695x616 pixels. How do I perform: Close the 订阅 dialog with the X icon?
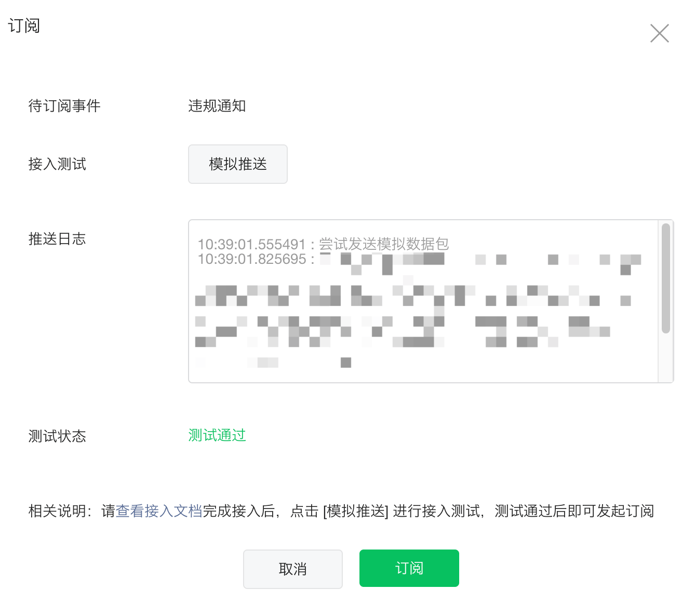pyautogui.click(x=659, y=33)
